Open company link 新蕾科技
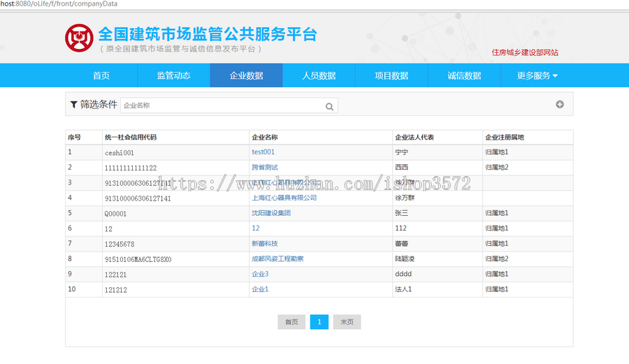 tap(265, 243)
